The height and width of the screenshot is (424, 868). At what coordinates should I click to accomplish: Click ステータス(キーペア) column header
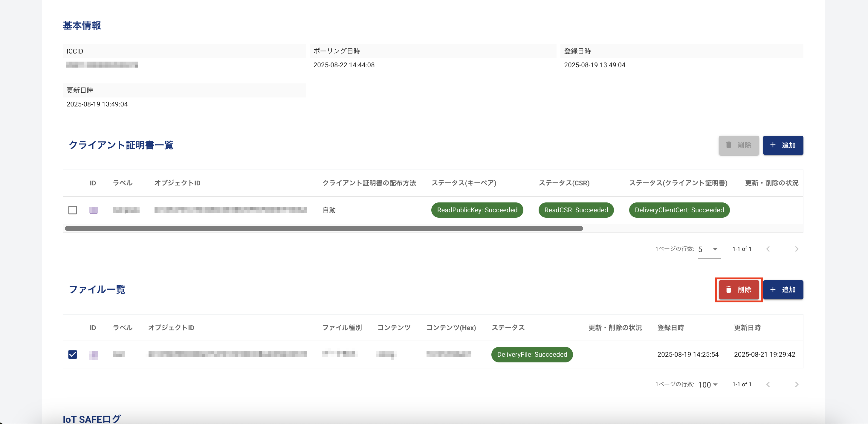pos(464,183)
